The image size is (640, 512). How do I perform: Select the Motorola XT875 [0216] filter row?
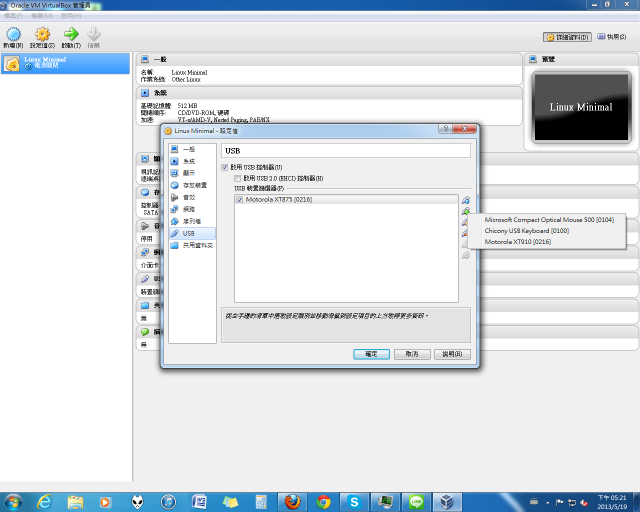[346, 200]
